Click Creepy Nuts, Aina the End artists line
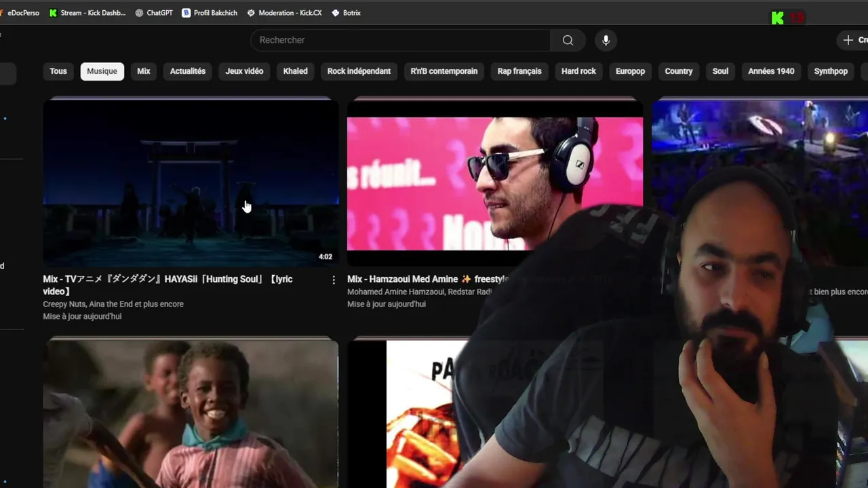The width and height of the screenshot is (868, 488). [x=113, y=304]
